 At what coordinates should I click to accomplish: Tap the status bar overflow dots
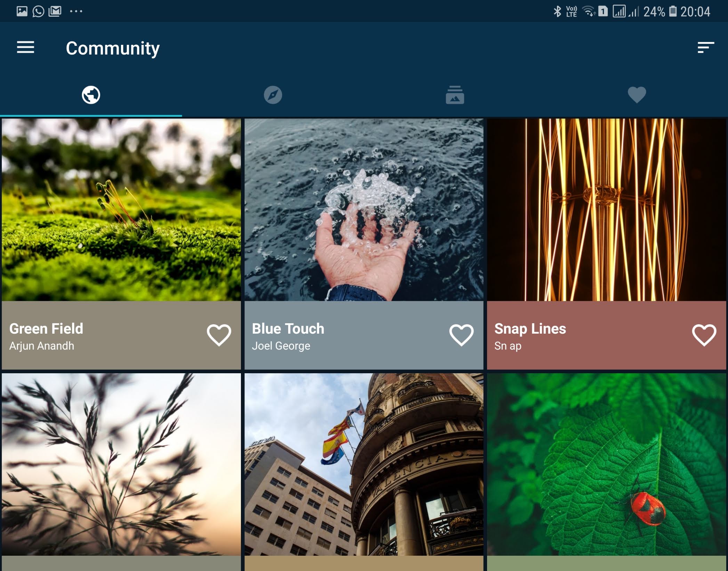point(76,11)
